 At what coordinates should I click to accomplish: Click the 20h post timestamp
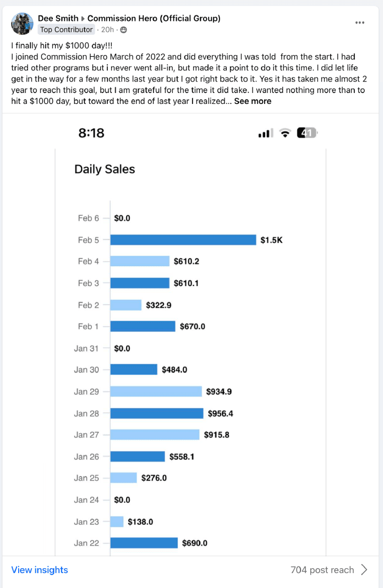coord(107,30)
